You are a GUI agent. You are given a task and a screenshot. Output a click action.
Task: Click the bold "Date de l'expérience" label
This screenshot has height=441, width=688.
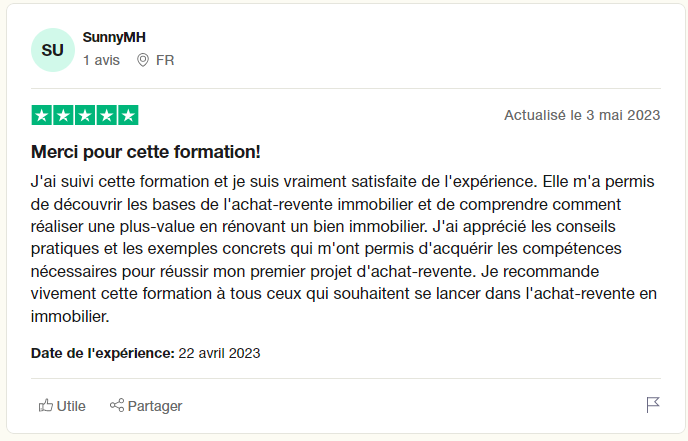click(103, 353)
